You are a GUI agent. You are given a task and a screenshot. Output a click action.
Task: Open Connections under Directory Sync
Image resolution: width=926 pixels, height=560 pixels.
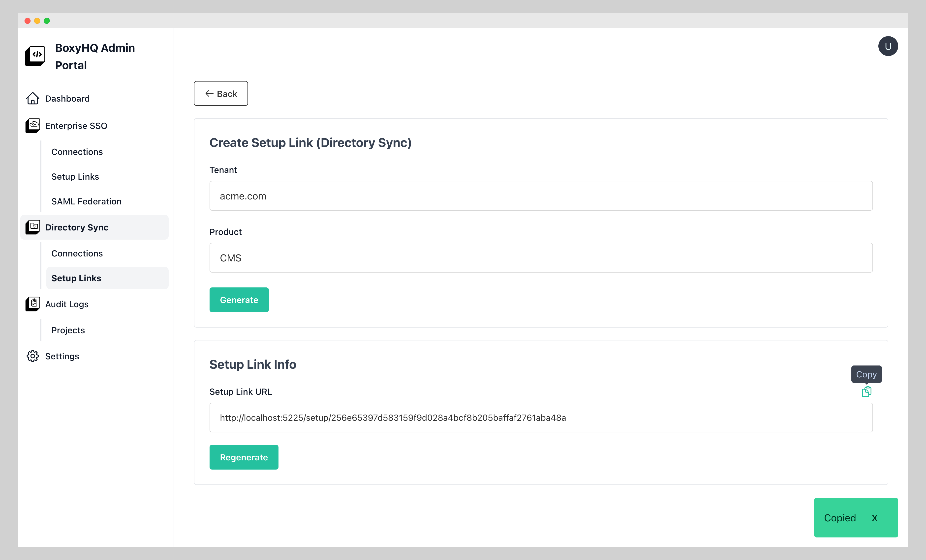[x=77, y=253]
